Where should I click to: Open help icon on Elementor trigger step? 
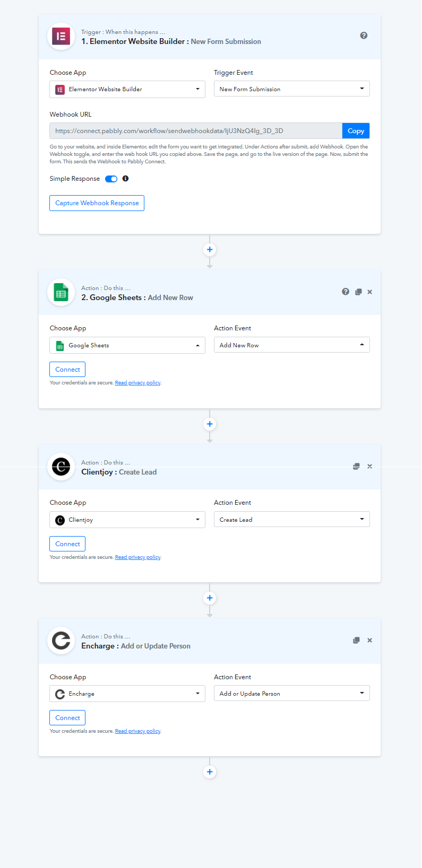pos(364,36)
